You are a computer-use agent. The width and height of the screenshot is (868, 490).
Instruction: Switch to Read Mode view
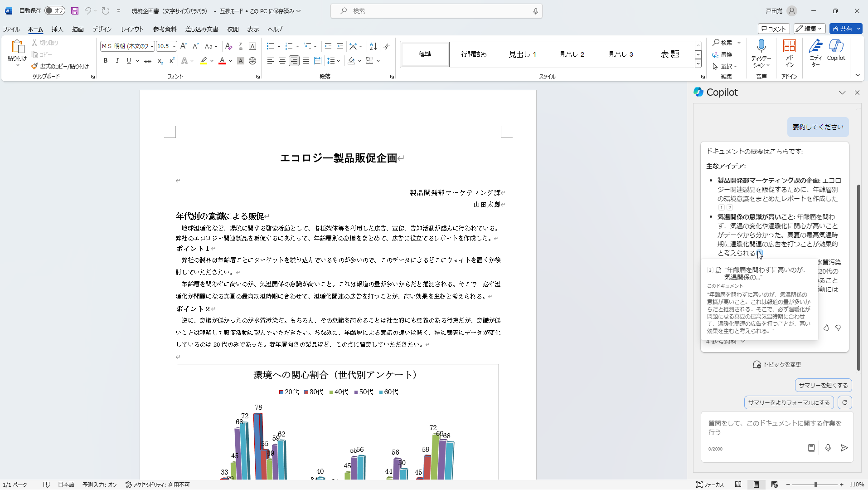pos(738,485)
